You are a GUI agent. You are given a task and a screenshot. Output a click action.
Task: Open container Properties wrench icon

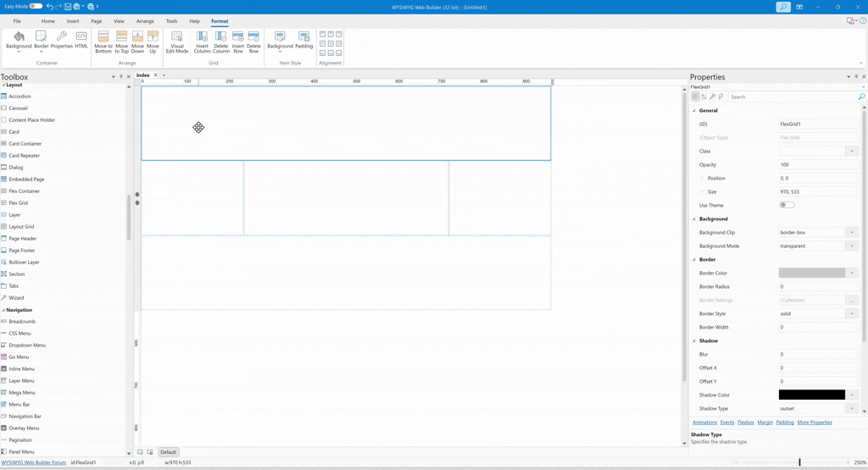61,41
